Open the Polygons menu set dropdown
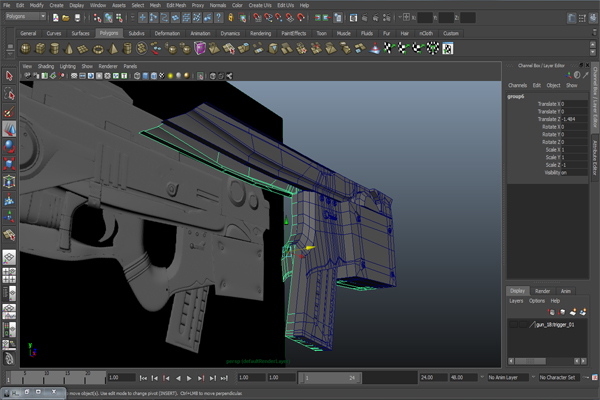The height and width of the screenshot is (400, 600). (26, 16)
